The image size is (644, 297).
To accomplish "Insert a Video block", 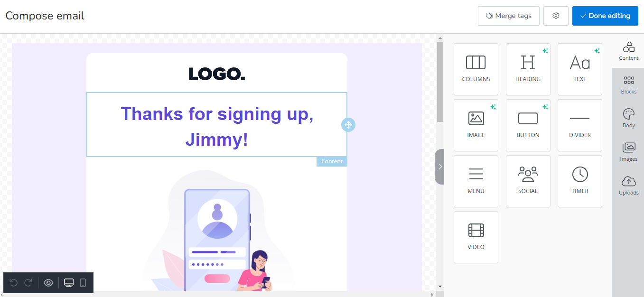I will coord(476,237).
